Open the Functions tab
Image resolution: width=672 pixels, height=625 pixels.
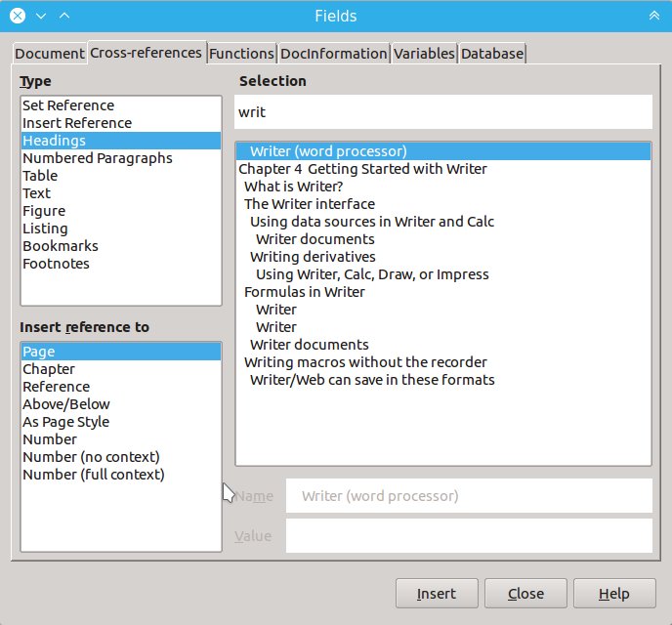(x=241, y=54)
